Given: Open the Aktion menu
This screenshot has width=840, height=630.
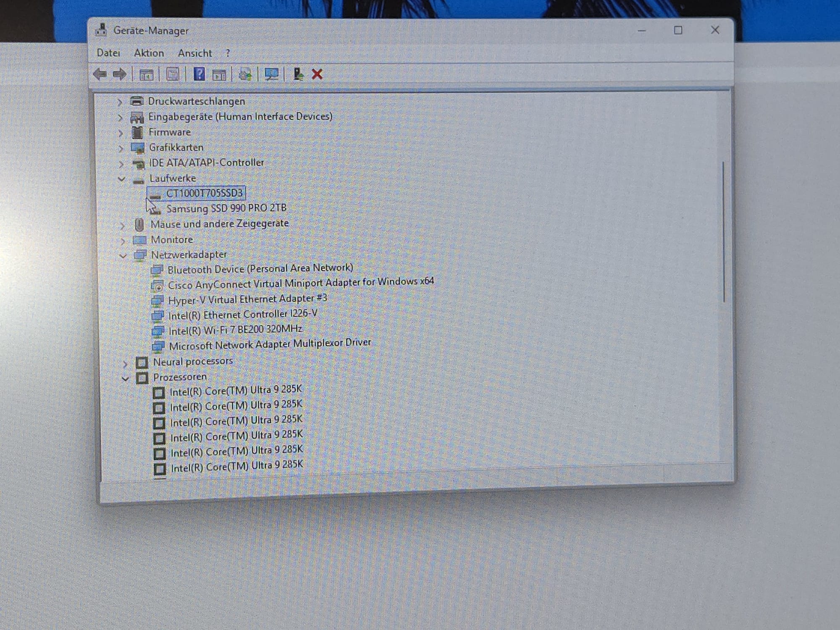Looking at the screenshot, I should 149,53.
